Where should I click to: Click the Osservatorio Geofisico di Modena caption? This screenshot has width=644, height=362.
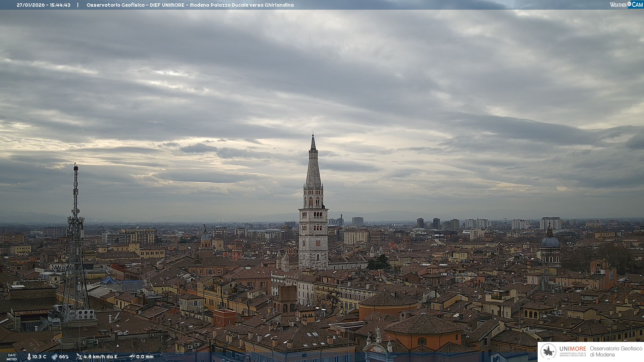[x=616, y=351]
